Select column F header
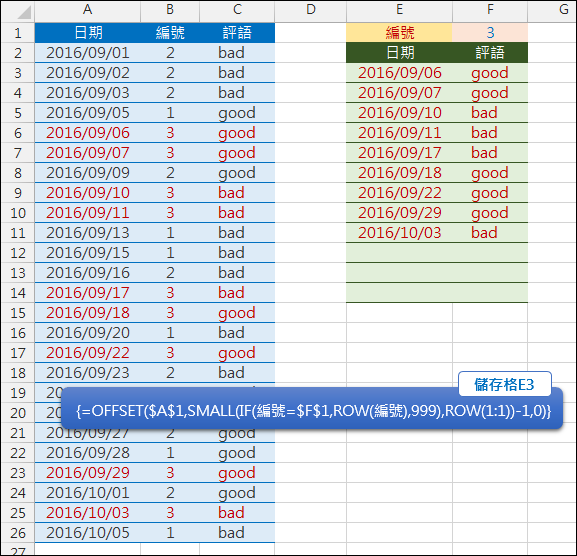 pos(490,10)
